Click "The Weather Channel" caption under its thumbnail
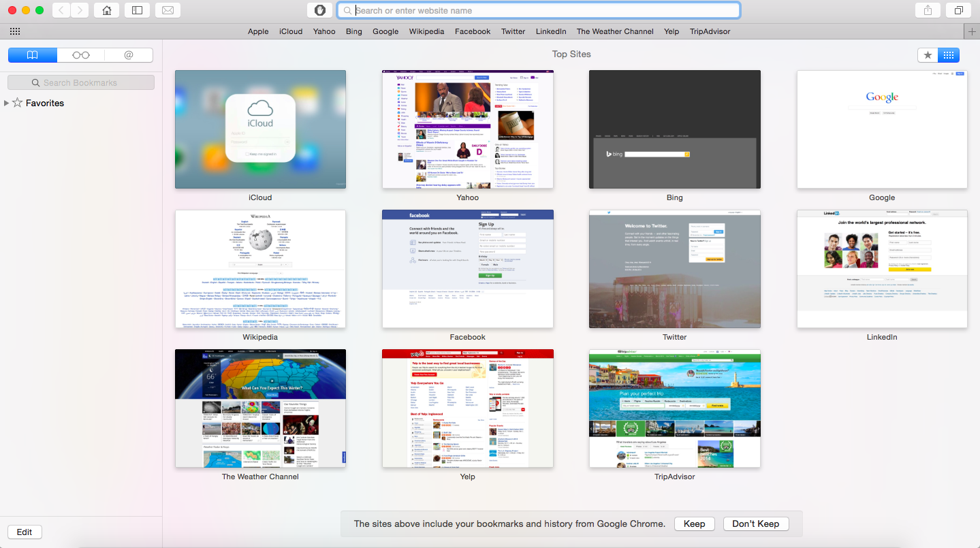This screenshot has width=980, height=548. [x=260, y=477]
